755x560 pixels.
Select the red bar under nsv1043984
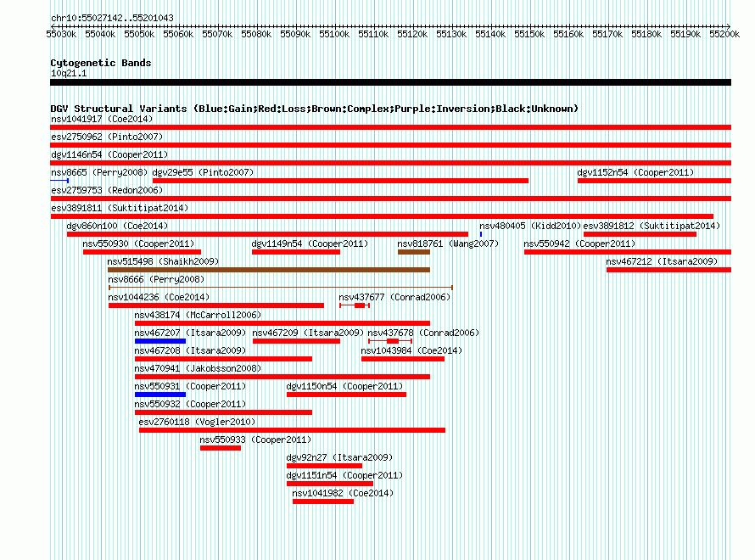(x=403, y=359)
